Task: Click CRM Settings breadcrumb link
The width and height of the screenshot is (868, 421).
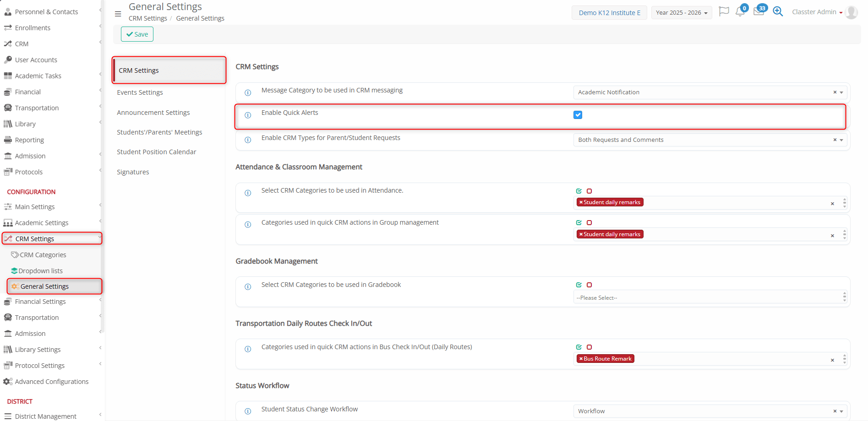Action: tap(147, 18)
